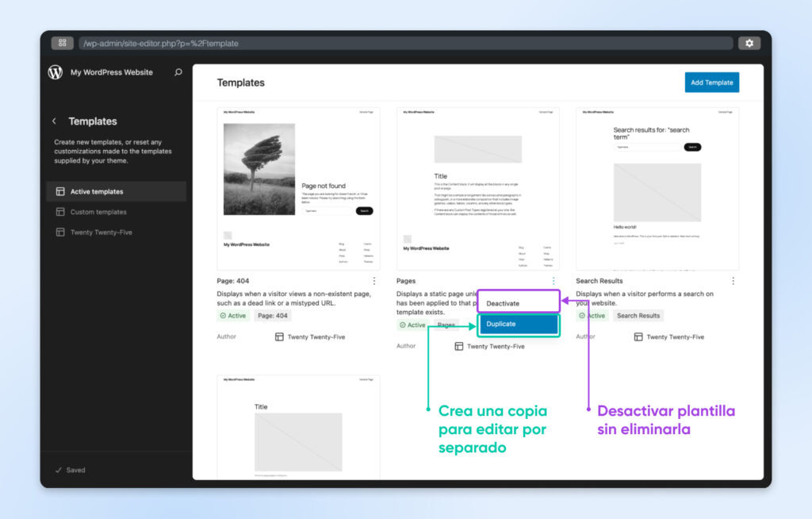Select Deactivate in the template context menu
Image resolution: width=812 pixels, height=519 pixels.
click(519, 302)
